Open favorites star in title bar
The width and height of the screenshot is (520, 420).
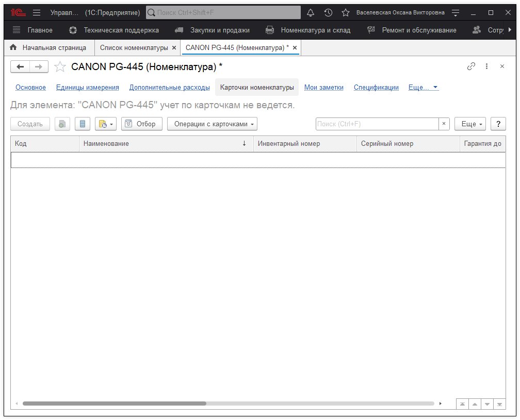[346, 12]
